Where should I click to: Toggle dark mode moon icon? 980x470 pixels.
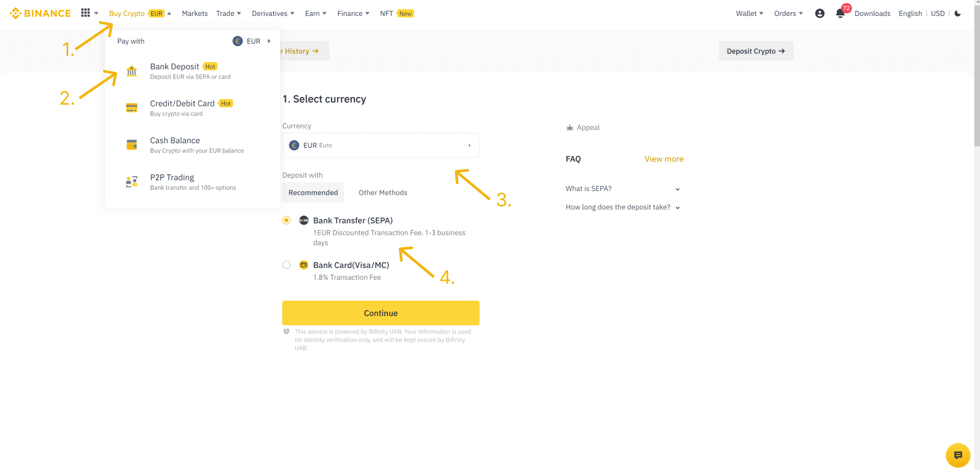coord(957,13)
